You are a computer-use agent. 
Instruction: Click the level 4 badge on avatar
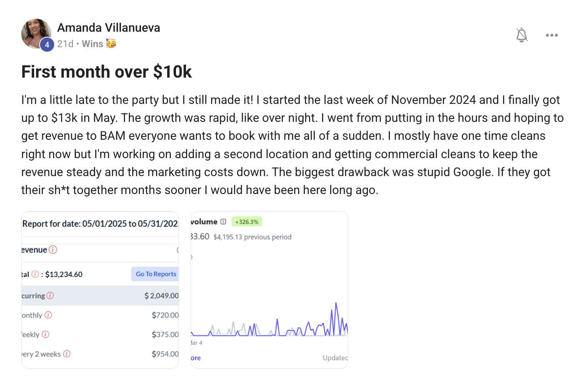(x=47, y=45)
